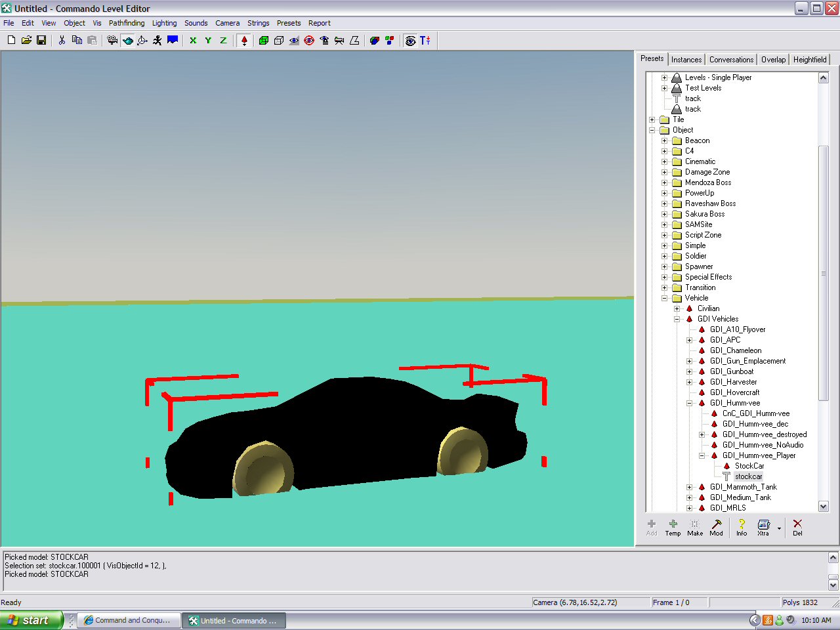The height and width of the screenshot is (630, 840).
Task: Expand the Soldier folder in tree
Action: pos(665,256)
